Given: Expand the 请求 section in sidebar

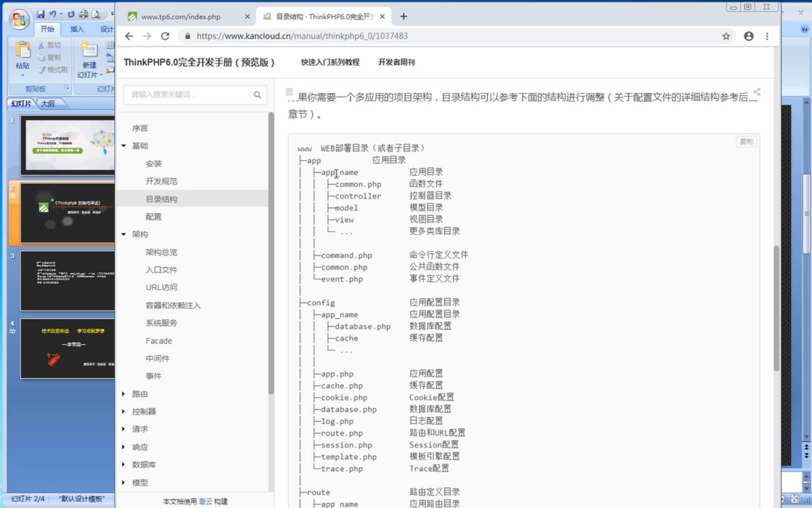Looking at the screenshot, I should click(x=124, y=429).
